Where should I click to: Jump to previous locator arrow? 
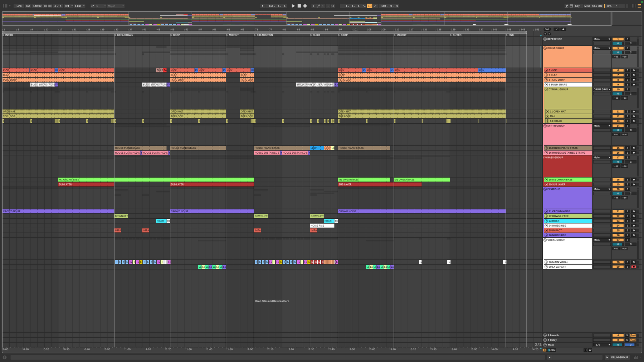click(x=545, y=34)
